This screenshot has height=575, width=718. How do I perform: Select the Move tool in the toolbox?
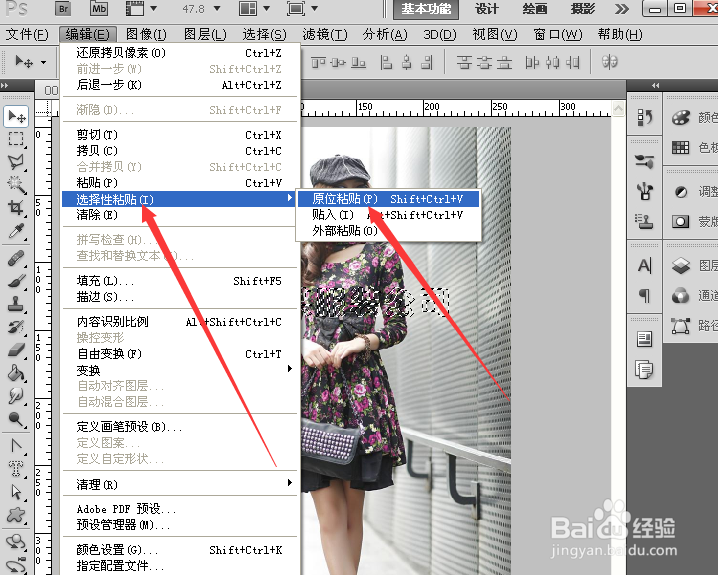[16, 117]
